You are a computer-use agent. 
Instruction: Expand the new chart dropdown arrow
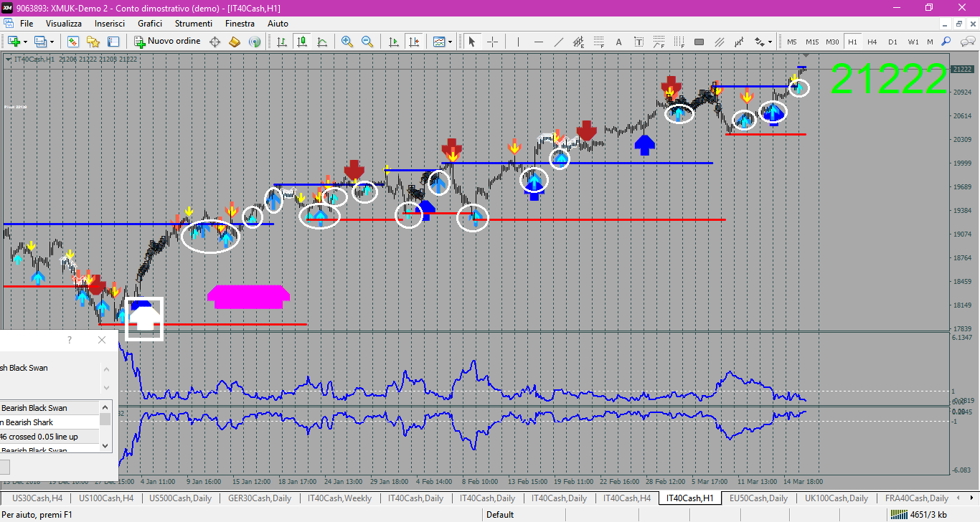(x=24, y=42)
